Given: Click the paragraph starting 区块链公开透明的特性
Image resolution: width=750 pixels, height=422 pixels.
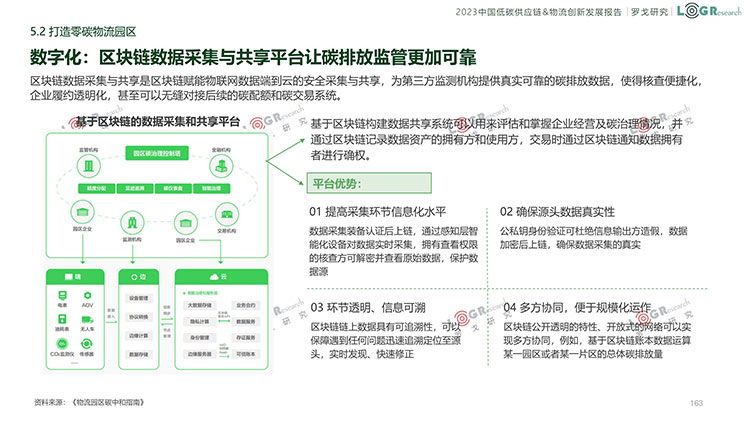Looking at the screenshot, I should point(597,340).
